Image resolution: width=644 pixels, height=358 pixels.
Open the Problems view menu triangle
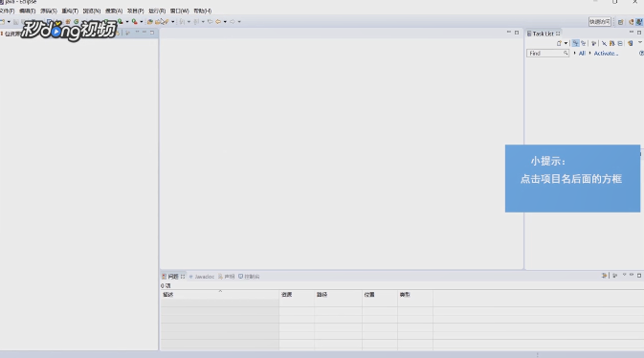(624, 275)
